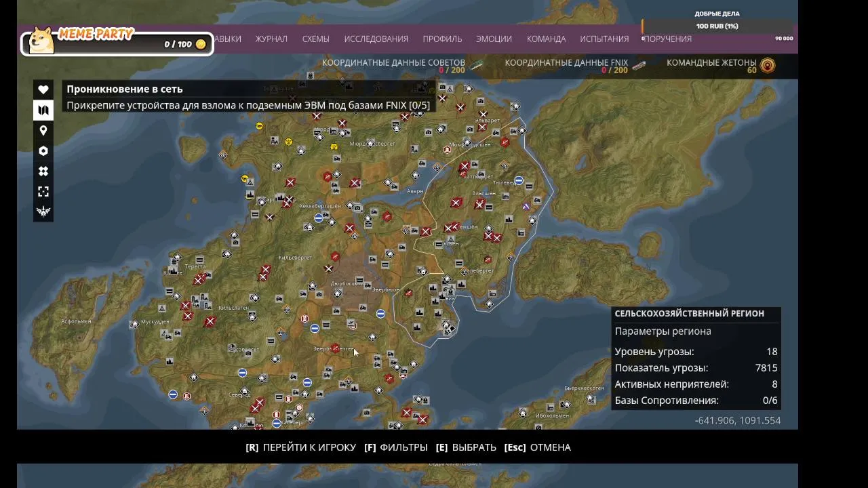
Task: Open the ЖУРНАЛ tab
Action: (271, 39)
